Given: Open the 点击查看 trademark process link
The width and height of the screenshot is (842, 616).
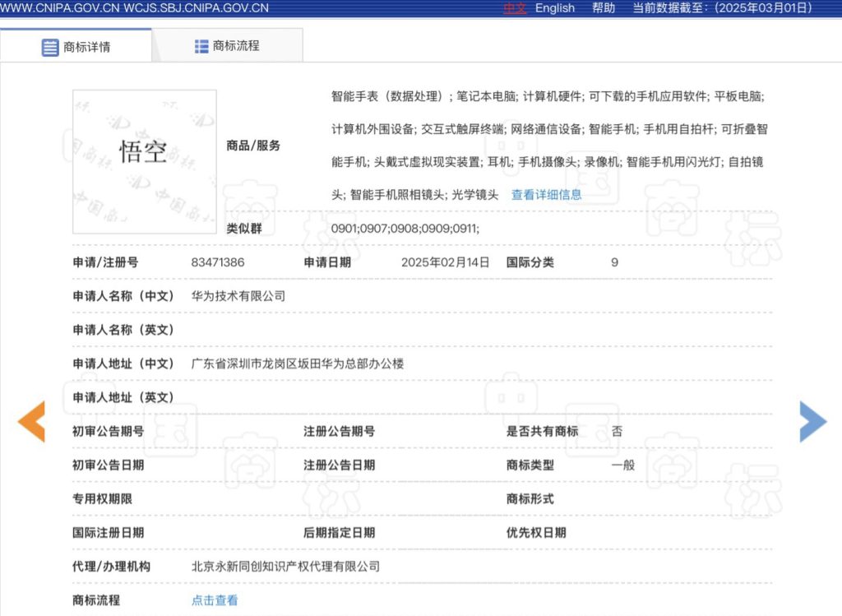Looking at the screenshot, I should point(215,600).
